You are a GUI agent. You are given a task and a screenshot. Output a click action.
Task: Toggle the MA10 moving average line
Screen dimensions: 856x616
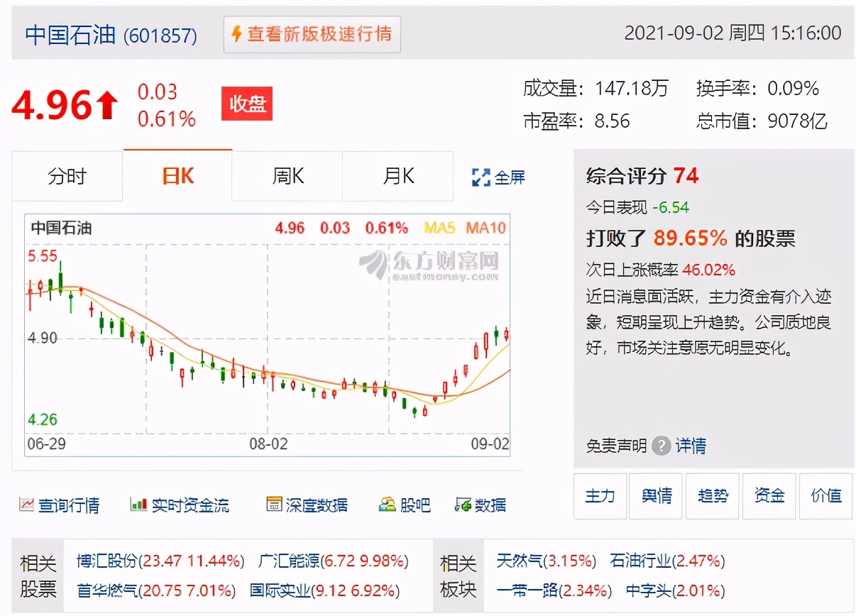click(x=486, y=228)
